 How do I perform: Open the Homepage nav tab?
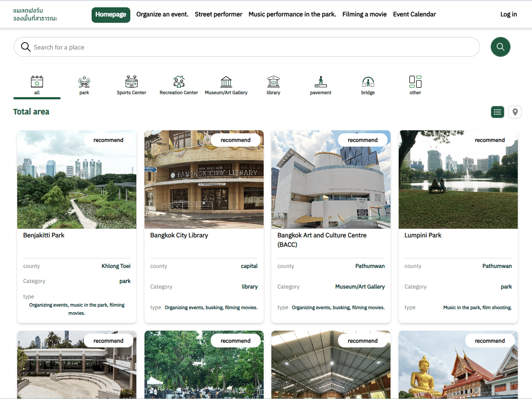111,15
